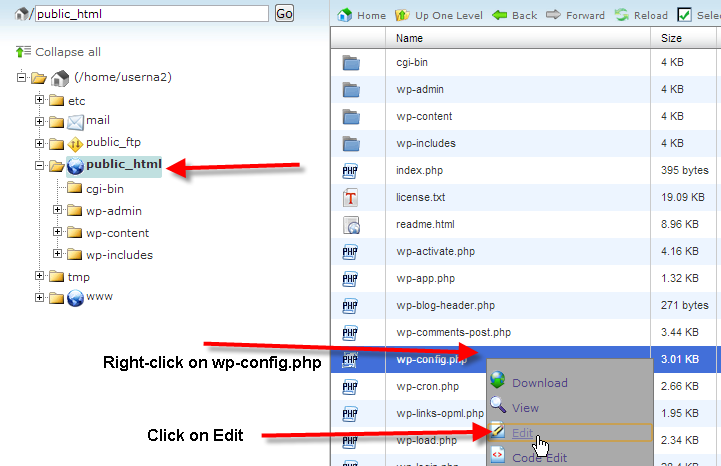Click the PHP icon for wp-app.php
721x466 pixels.
[350, 279]
